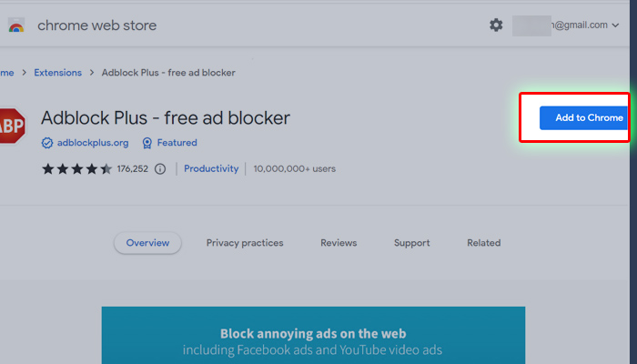637x364 pixels.
Task: Open the settings gear icon
Action: click(x=496, y=25)
